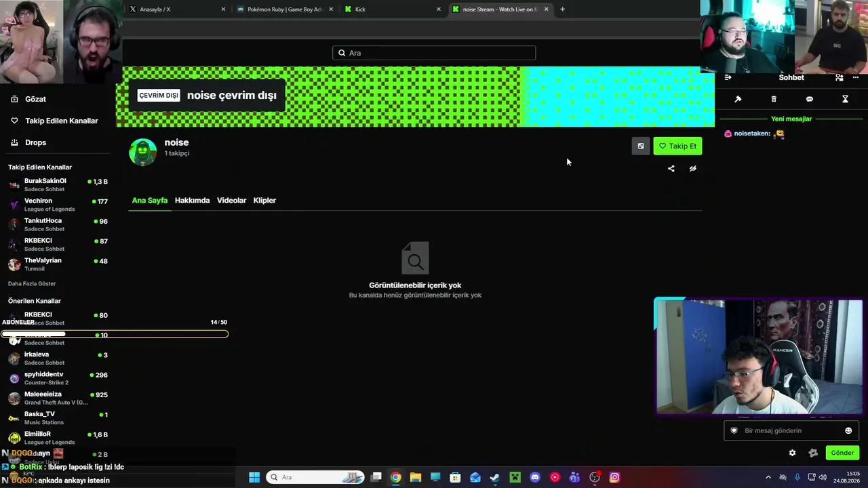This screenshot has height=488, width=868.
Task: Close the Pokémon Ruby browser tab
Action: coord(330,9)
